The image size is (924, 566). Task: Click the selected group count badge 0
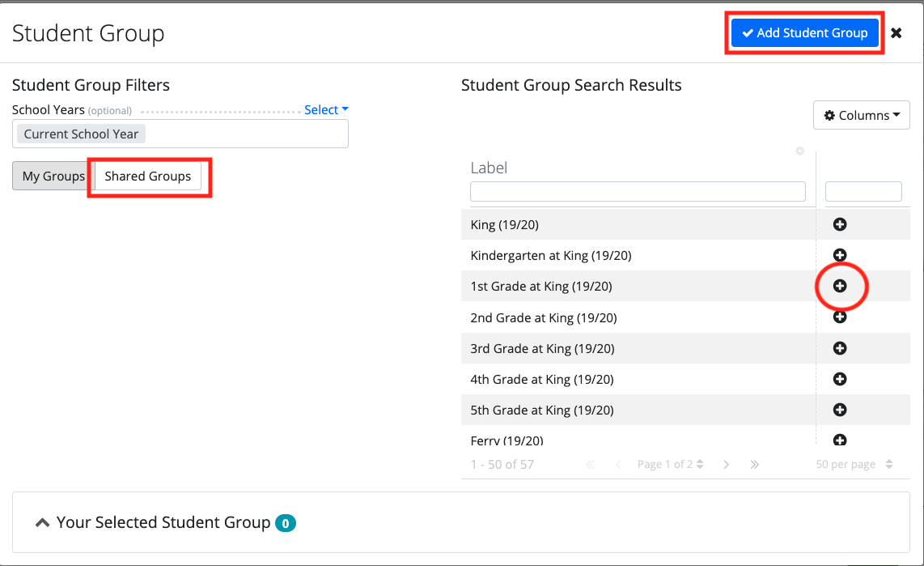[x=286, y=523]
